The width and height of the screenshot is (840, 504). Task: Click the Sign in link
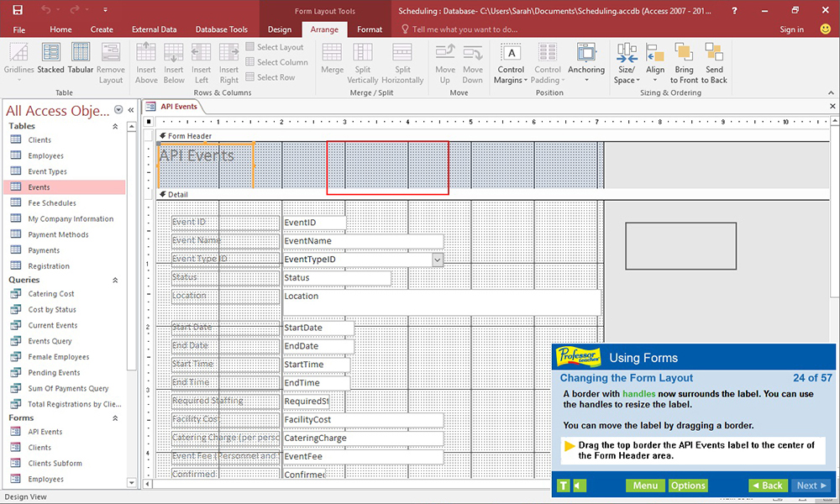[x=792, y=29]
